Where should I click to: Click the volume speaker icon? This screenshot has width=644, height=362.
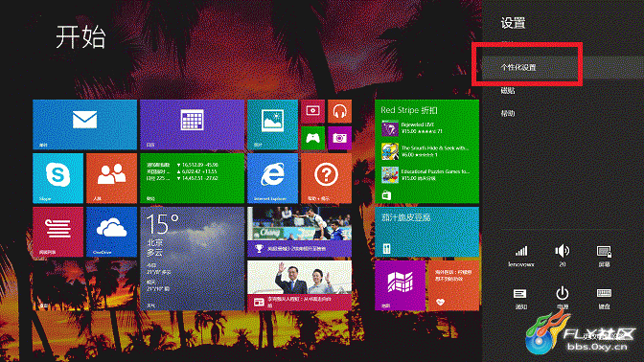coord(563,256)
